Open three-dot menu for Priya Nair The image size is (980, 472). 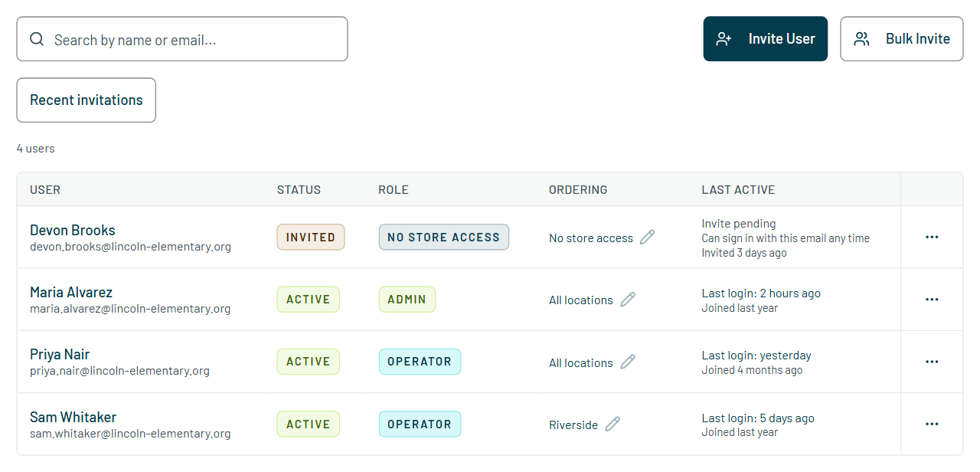coord(932,362)
